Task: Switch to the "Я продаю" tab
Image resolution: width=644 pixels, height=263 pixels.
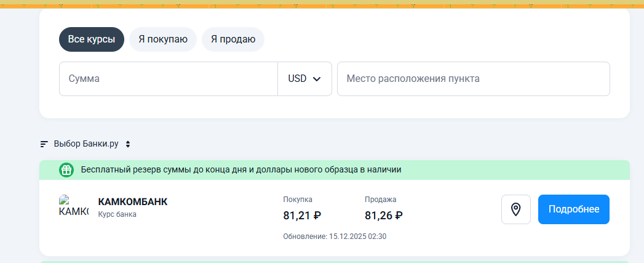Action: (233, 39)
